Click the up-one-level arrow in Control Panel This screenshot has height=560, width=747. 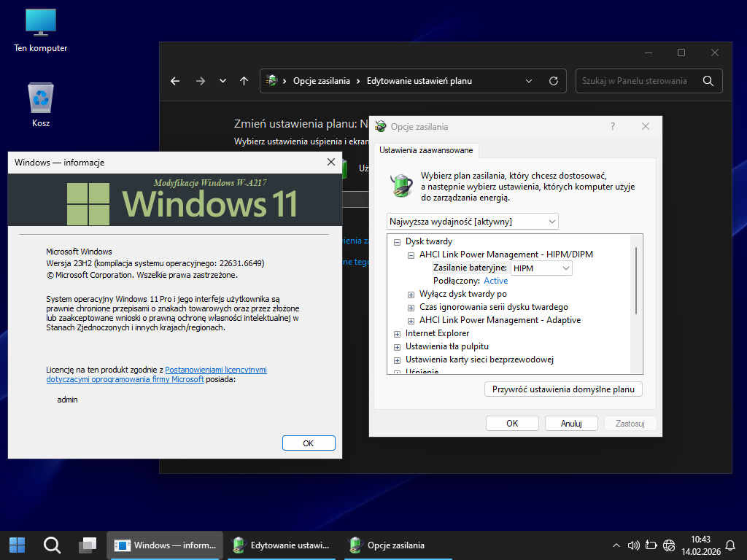point(244,81)
